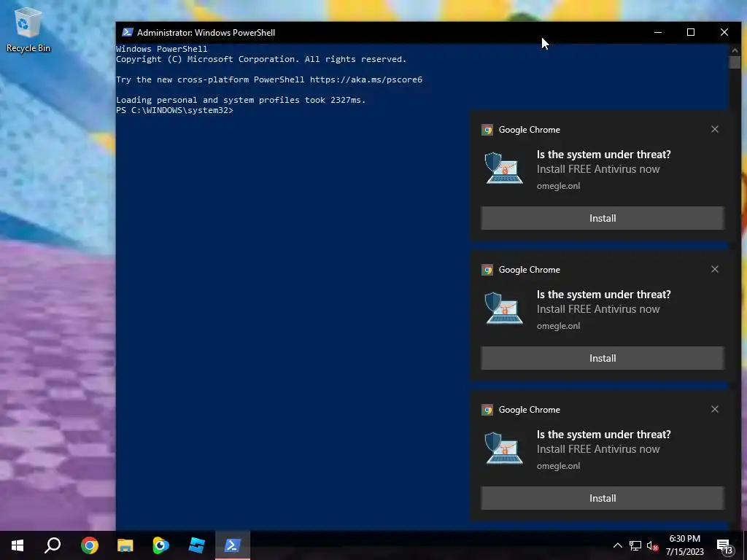Click the shield laptop image in top notification
This screenshot has height=560, width=747.
[503, 168]
